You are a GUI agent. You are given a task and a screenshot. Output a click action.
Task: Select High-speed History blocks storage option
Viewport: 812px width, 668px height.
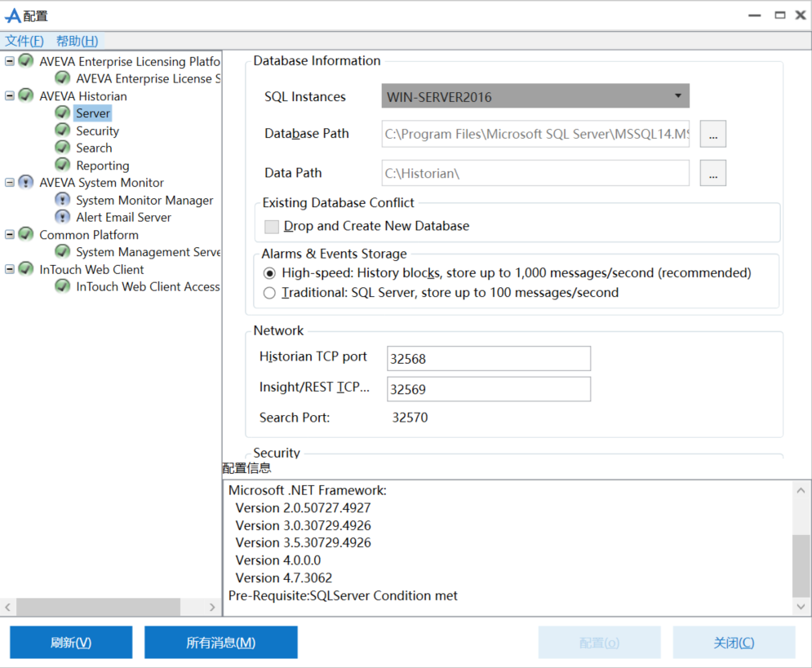coord(270,272)
